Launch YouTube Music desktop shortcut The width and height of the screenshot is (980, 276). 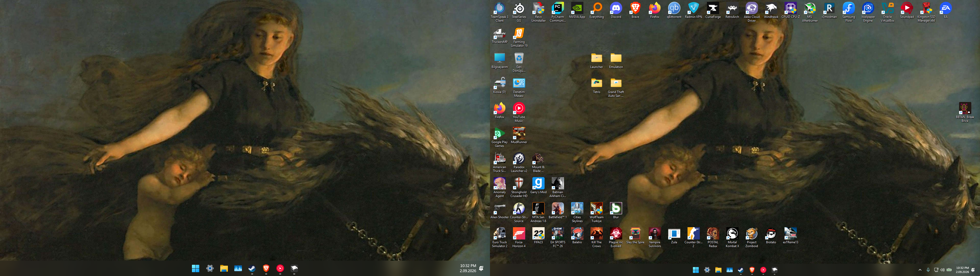point(519,112)
